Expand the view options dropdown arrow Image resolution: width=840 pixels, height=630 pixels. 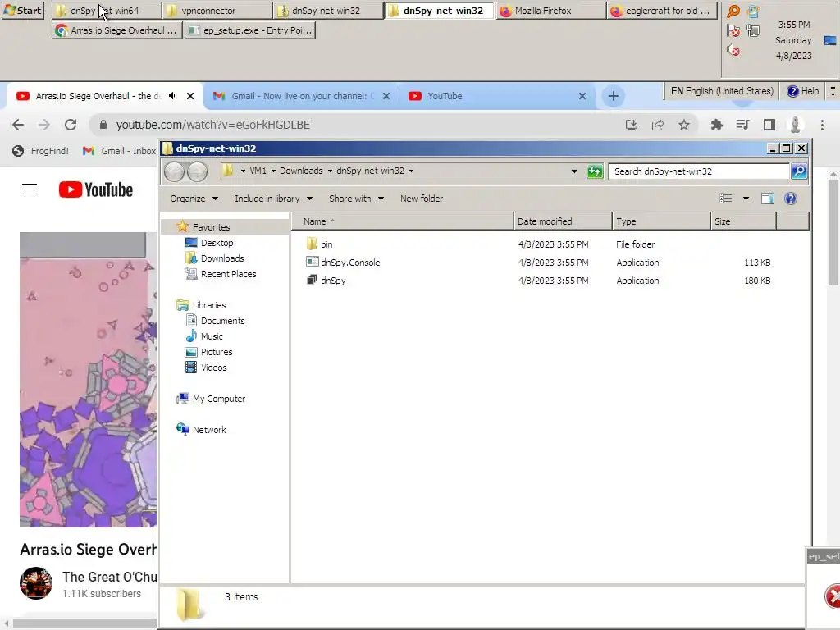(746, 199)
